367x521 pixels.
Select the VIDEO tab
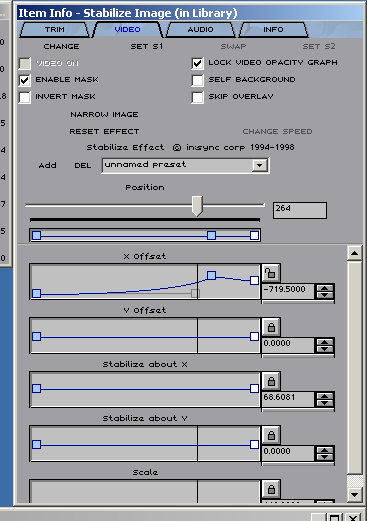pyautogui.click(x=128, y=30)
